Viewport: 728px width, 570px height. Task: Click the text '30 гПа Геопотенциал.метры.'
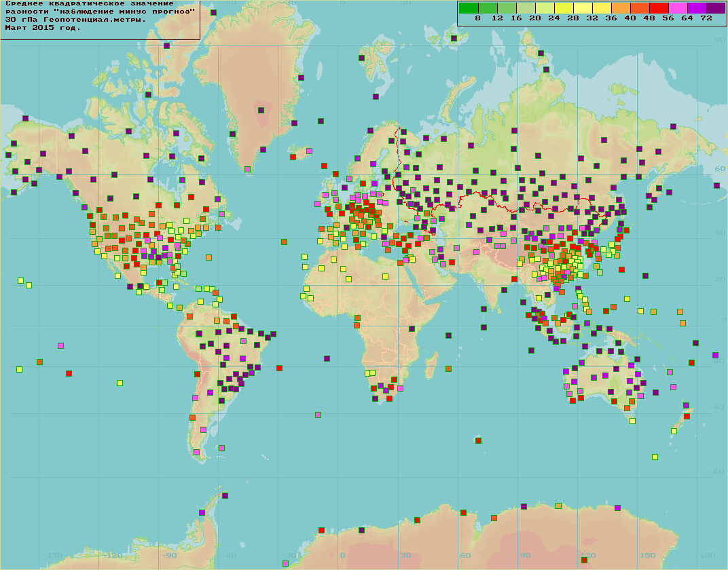point(75,20)
